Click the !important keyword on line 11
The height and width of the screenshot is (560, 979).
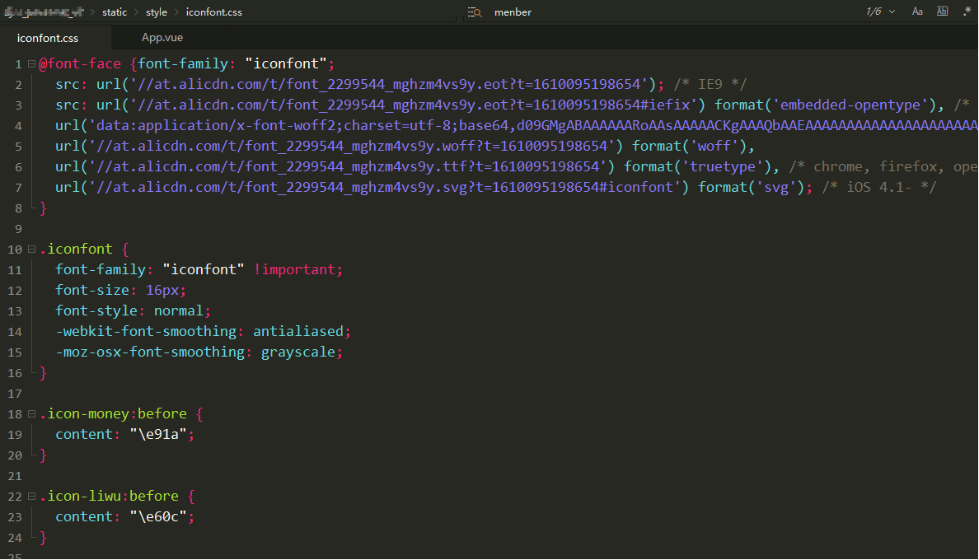click(x=295, y=269)
